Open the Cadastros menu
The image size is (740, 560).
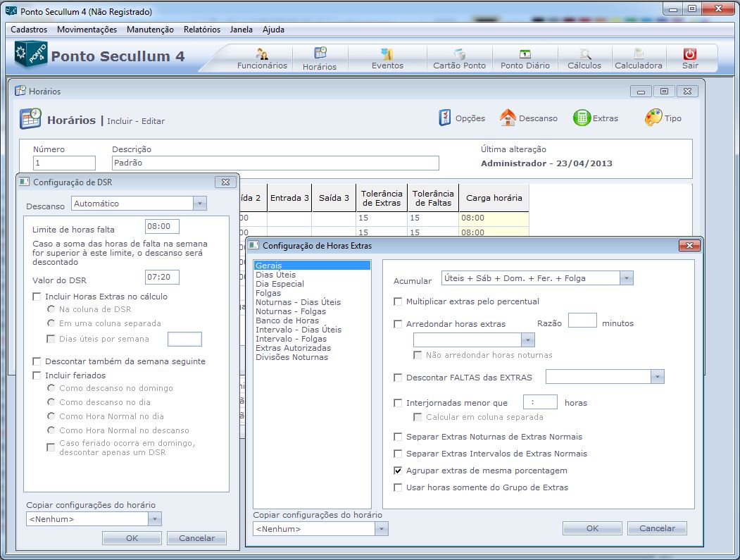(x=29, y=30)
